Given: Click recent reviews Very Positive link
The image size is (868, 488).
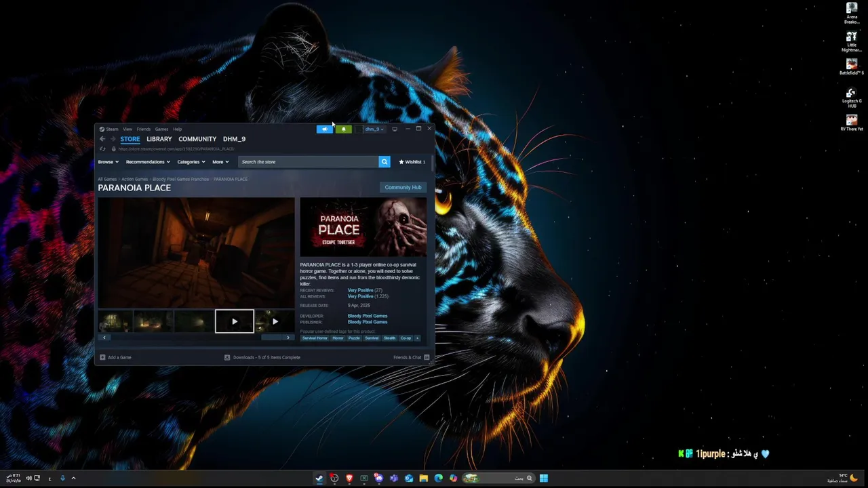Looking at the screenshot, I should [360, 290].
